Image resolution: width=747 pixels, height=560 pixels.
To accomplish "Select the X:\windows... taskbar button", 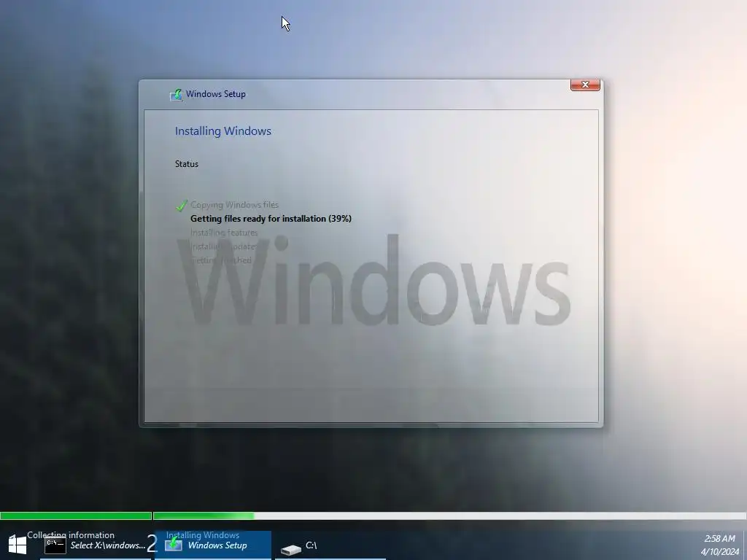I will 96,545.
